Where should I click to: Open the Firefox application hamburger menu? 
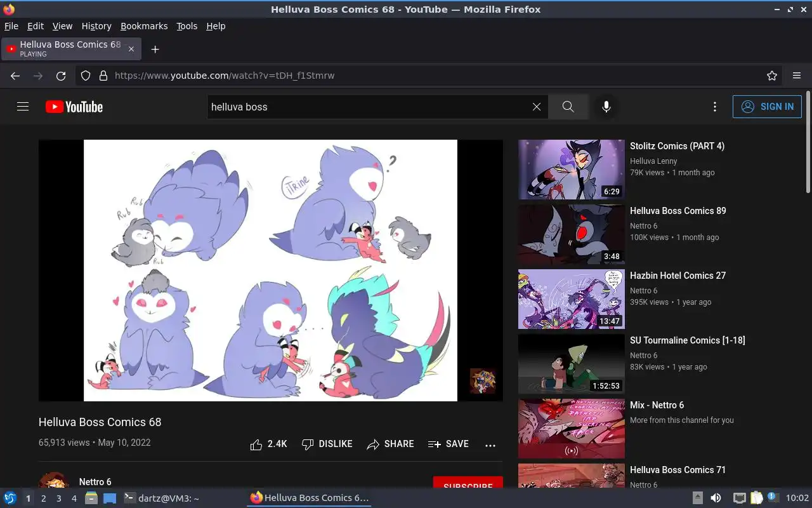(797, 76)
